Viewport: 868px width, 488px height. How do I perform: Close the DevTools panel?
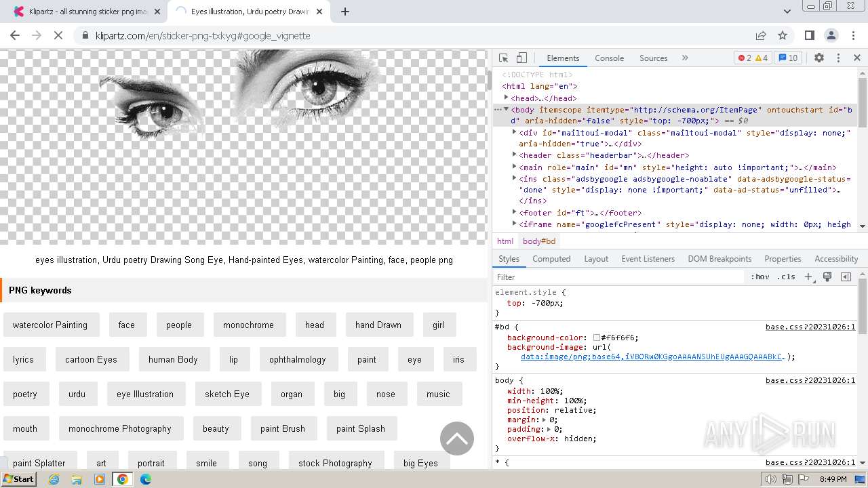(x=857, y=58)
